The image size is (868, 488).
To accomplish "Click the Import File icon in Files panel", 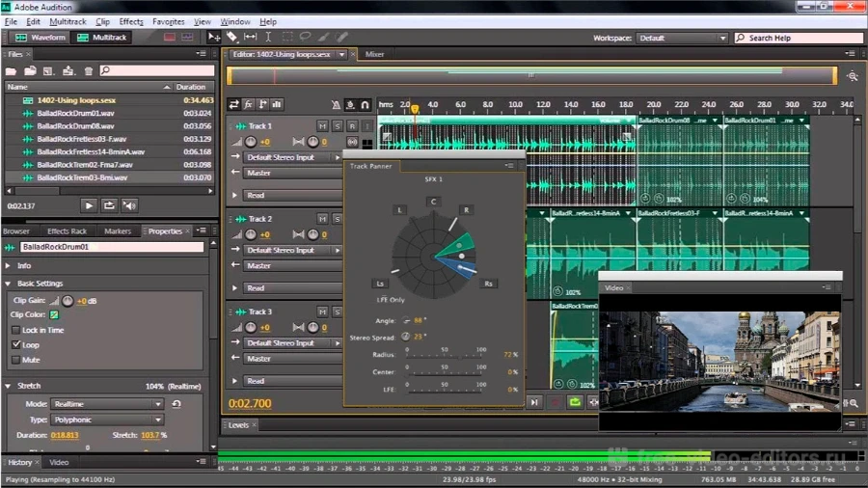I will [30, 70].
